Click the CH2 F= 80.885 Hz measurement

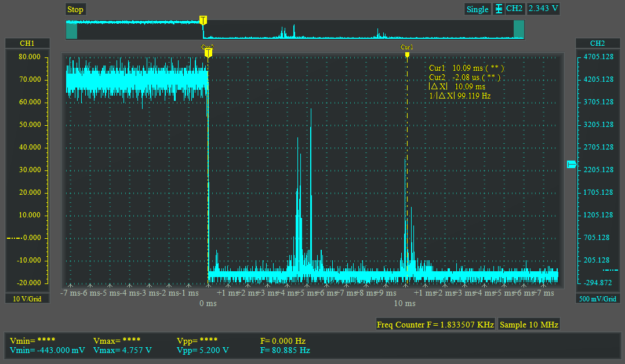tap(285, 351)
